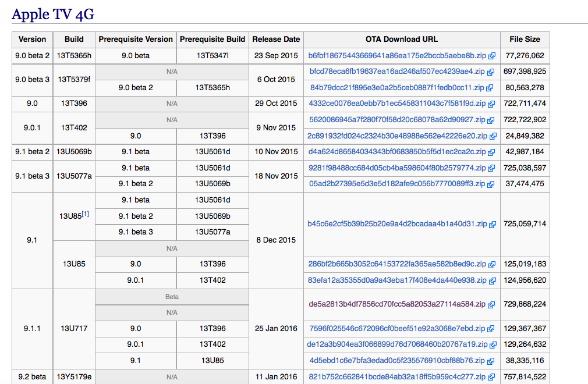Select file size 757,814,522
The height and width of the screenshot is (384, 588).
tap(525, 376)
